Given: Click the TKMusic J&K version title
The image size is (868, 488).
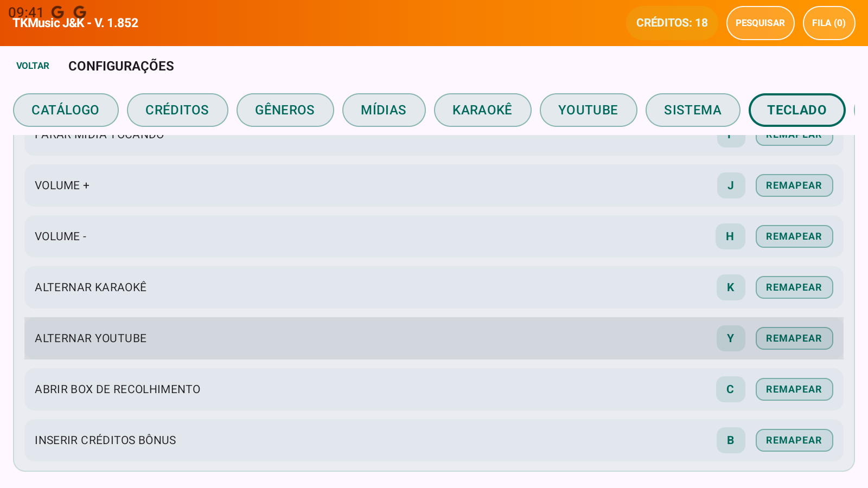Looking at the screenshot, I should point(75,23).
